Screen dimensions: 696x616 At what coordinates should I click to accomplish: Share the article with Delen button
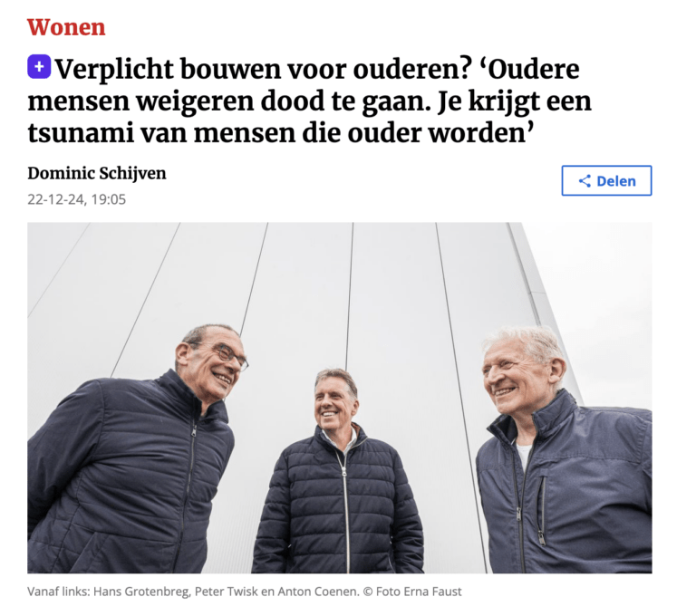pyautogui.click(x=606, y=180)
